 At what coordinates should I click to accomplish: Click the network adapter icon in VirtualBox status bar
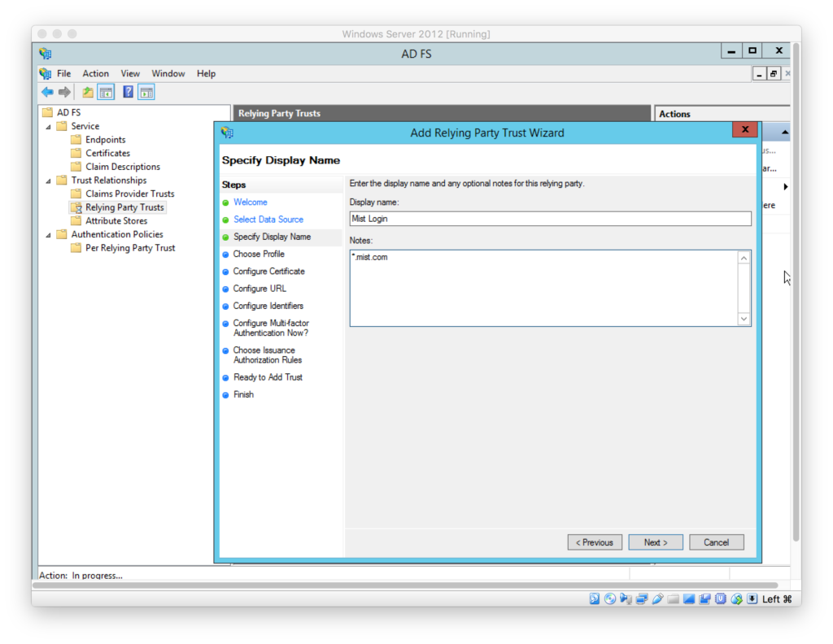(x=641, y=599)
